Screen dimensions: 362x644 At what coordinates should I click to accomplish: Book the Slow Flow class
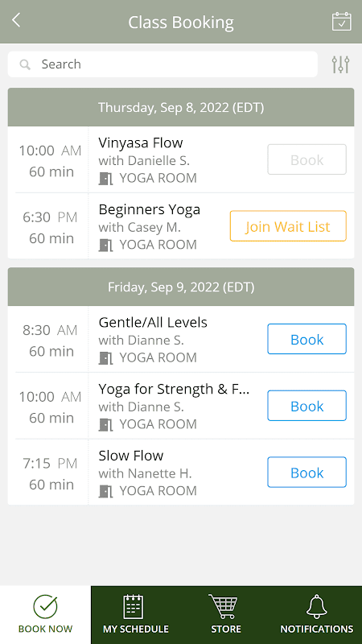pyautogui.click(x=307, y=472)
